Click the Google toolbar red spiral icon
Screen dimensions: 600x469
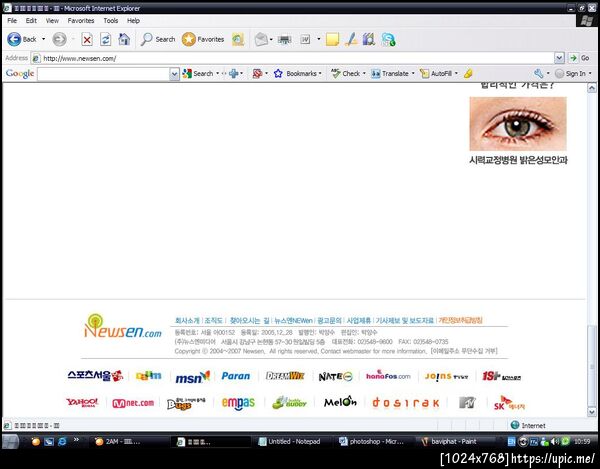(257, 73)
